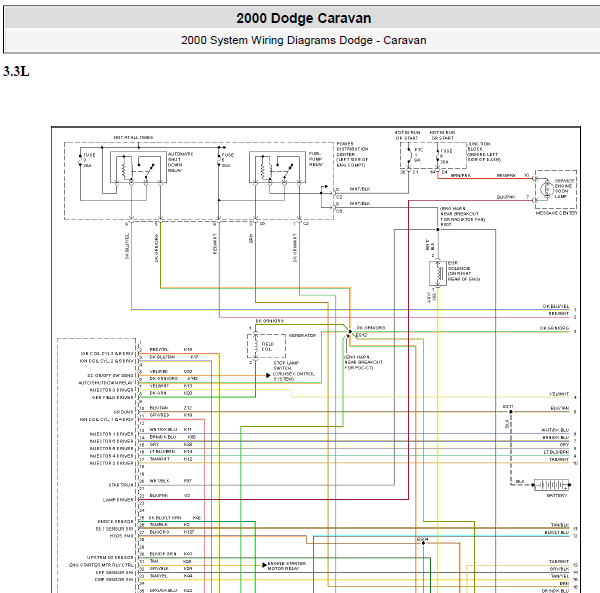Click the fuel pump relay schematic symbol
Image resolution: width=600 pixels, height=593 pixels.
click(x=277, y=167)
